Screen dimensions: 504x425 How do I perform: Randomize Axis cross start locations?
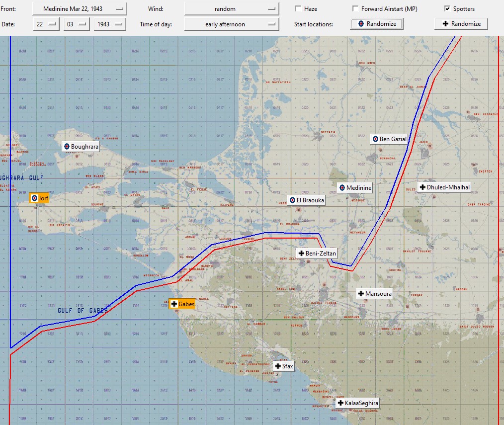coord(461,24)
